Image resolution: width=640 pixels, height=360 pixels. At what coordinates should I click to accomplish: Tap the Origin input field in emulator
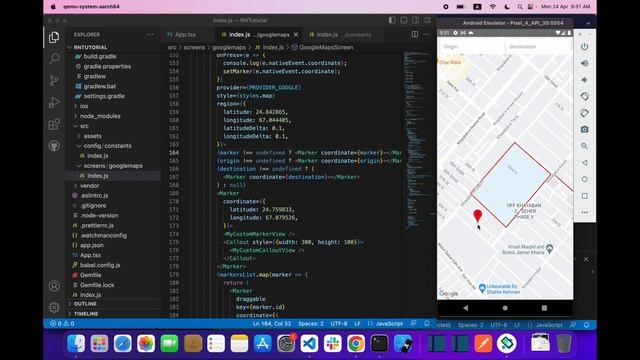tap(471, 47)
